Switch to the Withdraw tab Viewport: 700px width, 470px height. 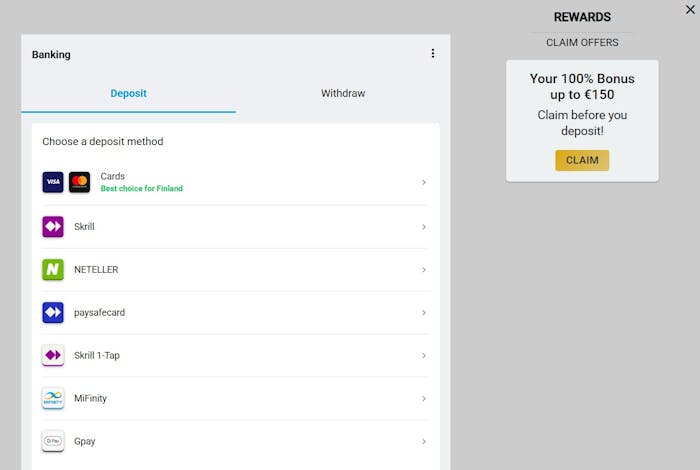point(343,94)
